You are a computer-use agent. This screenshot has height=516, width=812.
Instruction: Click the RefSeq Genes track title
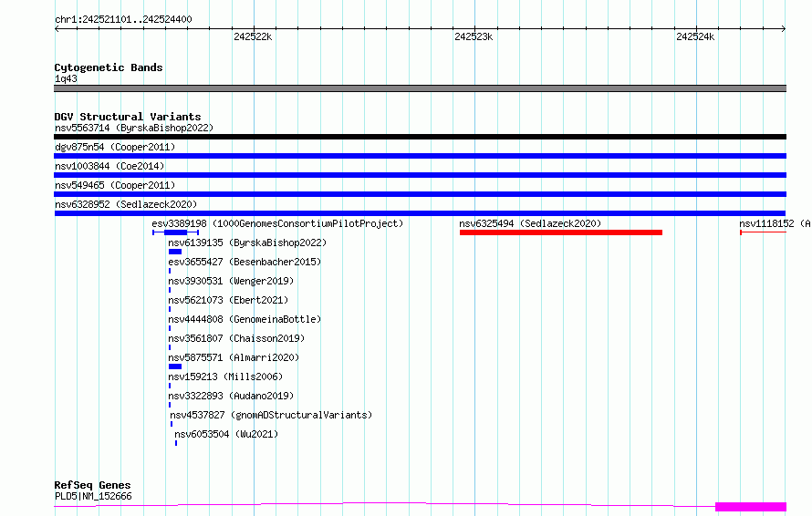pyautogui.click(x=92, y=485)
